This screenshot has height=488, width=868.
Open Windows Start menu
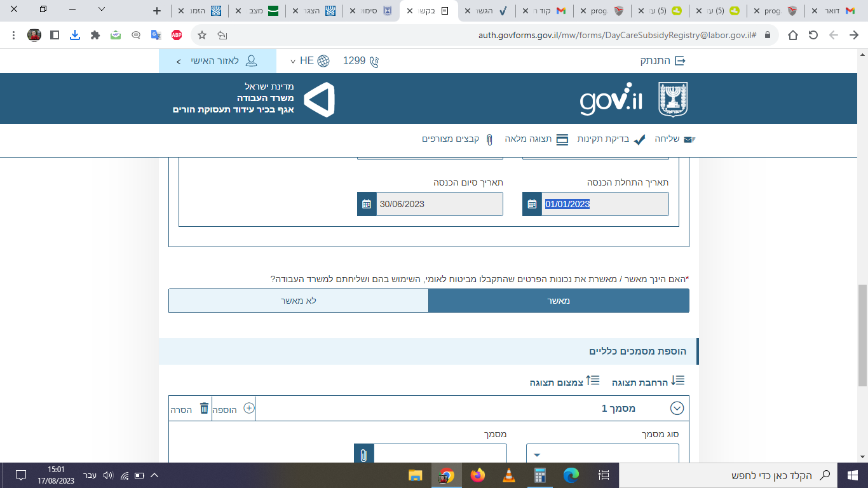[853, 475]
